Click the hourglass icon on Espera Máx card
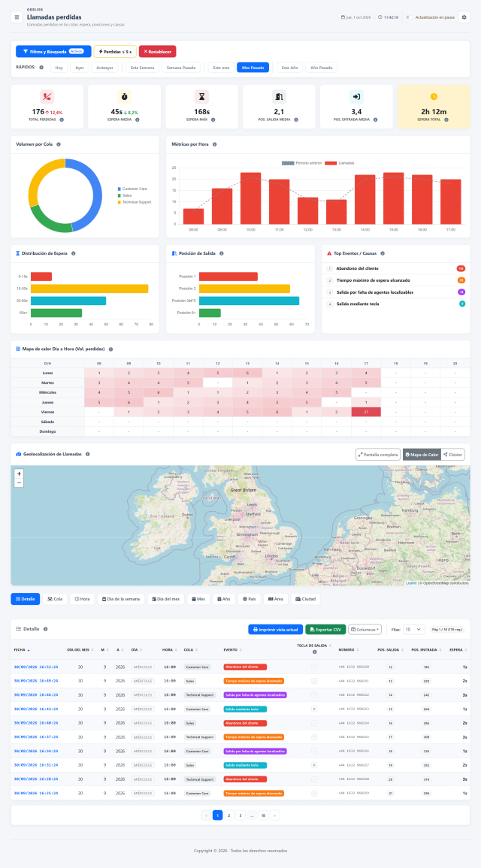The image size is (481, 868). coord(201,96)
